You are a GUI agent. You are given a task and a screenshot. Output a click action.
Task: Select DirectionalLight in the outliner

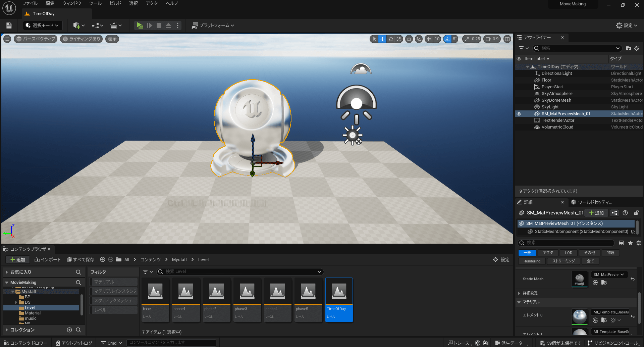tap(557, 73)
